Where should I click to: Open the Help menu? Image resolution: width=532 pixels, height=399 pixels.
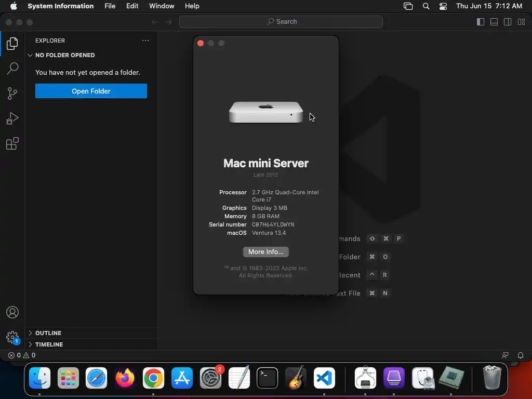(x=192, y=6)
